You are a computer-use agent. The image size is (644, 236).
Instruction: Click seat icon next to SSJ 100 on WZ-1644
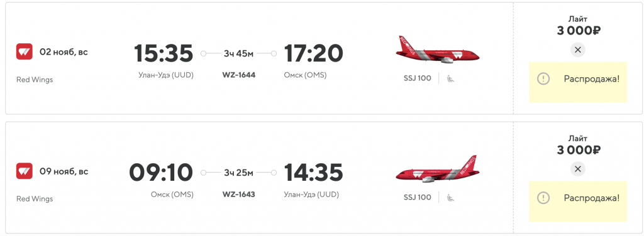pyautogui.click(x=450, y=78)
